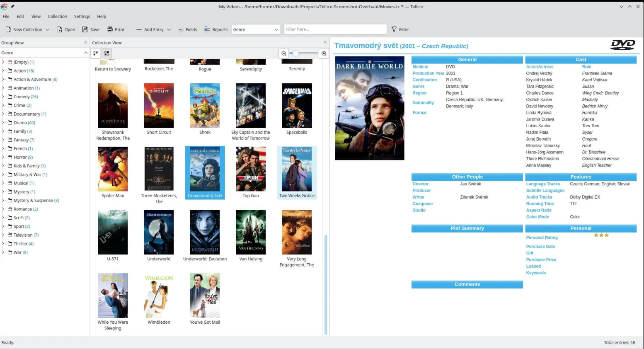
Task: Open the Add Entry dropdown arrow
Action: click(x=169, y=29)
